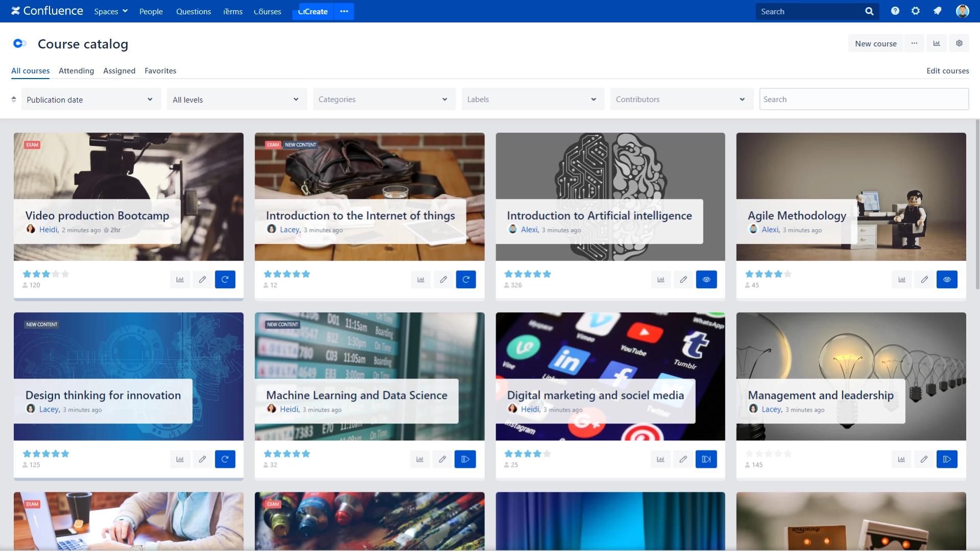This screenshot has height=551, width=980.
Task: Open Heidi author link on Video production
Action: tap(48, 230)
